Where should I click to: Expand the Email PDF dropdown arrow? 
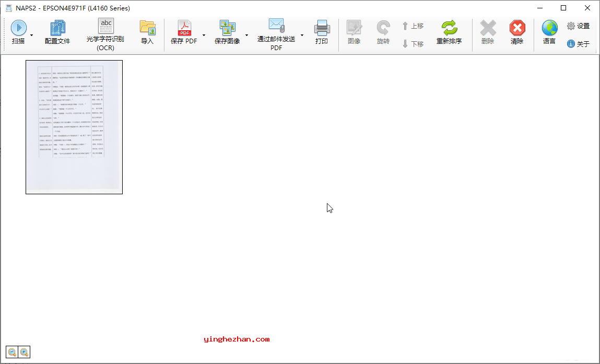tap(302, 36)
